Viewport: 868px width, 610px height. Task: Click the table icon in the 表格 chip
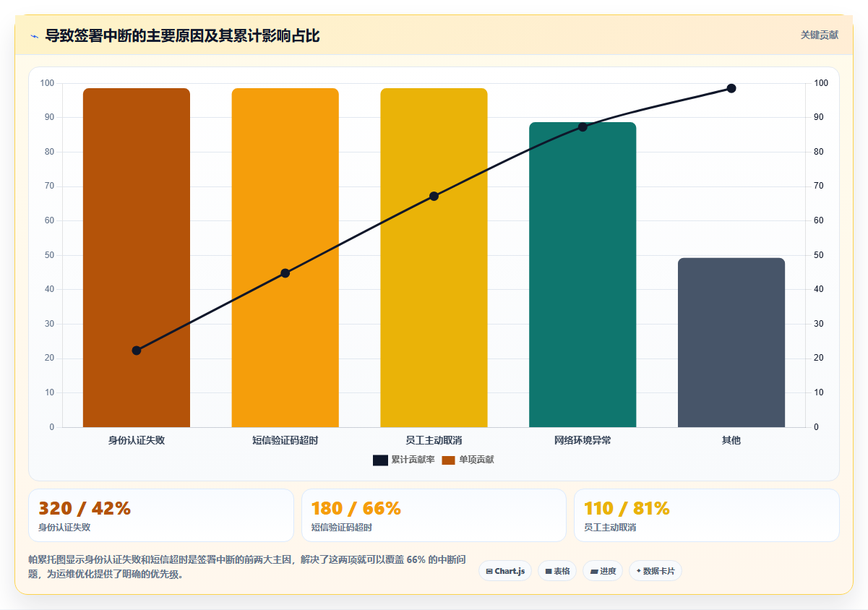[549, 572]
